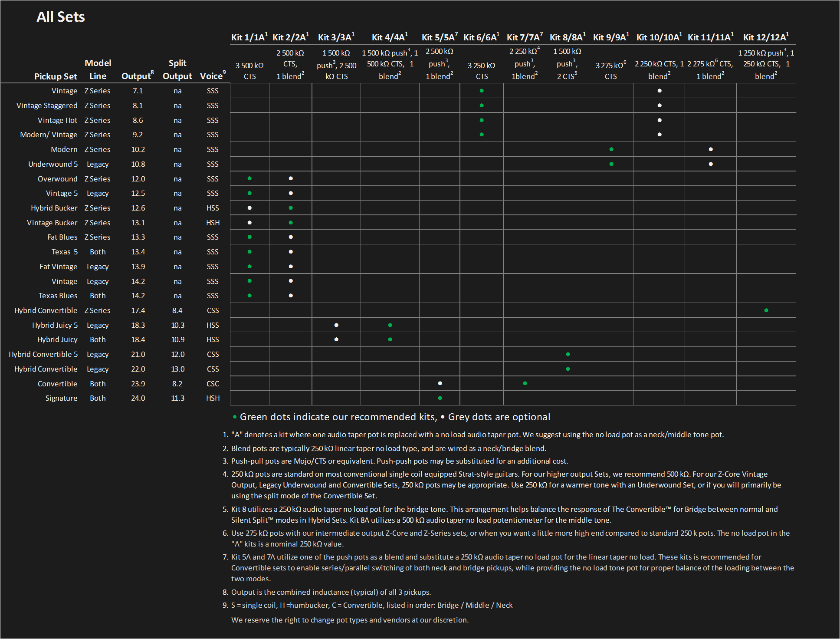Viewport: 840px width, 639px height.
Task: Select the Kit 8/8A column header
Action: click(x=568, y=37)
